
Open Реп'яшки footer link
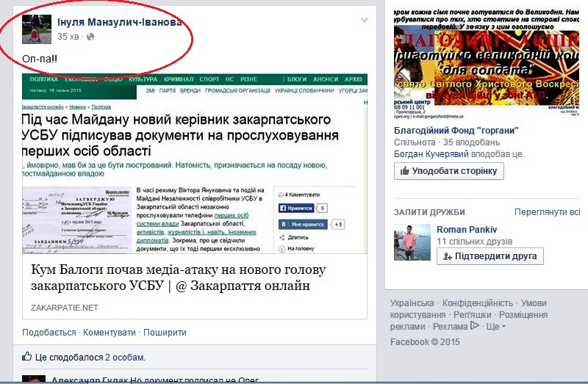pyautogui.click(x=472, y=315)
